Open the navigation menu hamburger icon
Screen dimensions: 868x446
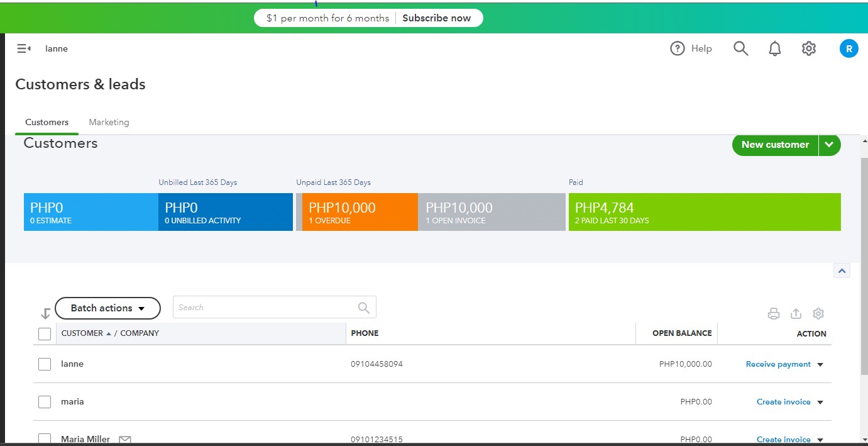[x=23, y=48]
